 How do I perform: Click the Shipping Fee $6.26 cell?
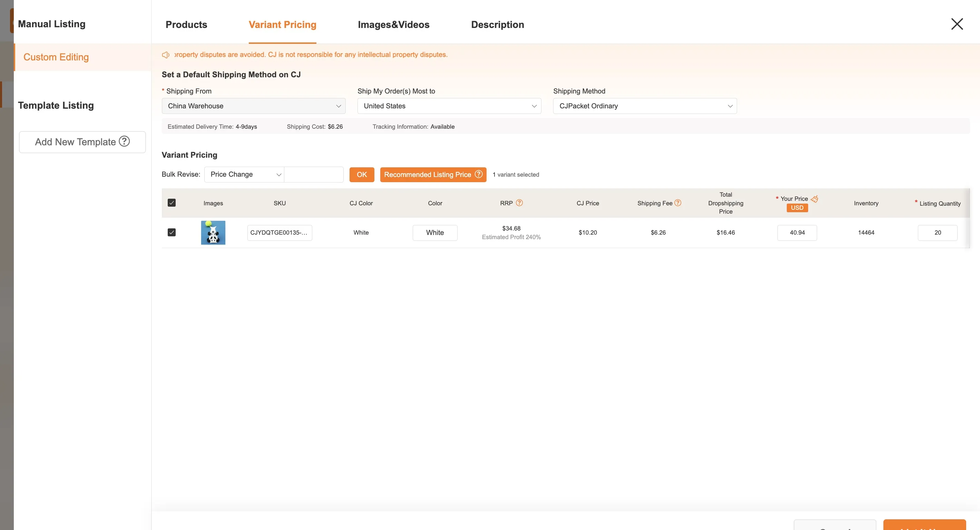tap(658, 233)
